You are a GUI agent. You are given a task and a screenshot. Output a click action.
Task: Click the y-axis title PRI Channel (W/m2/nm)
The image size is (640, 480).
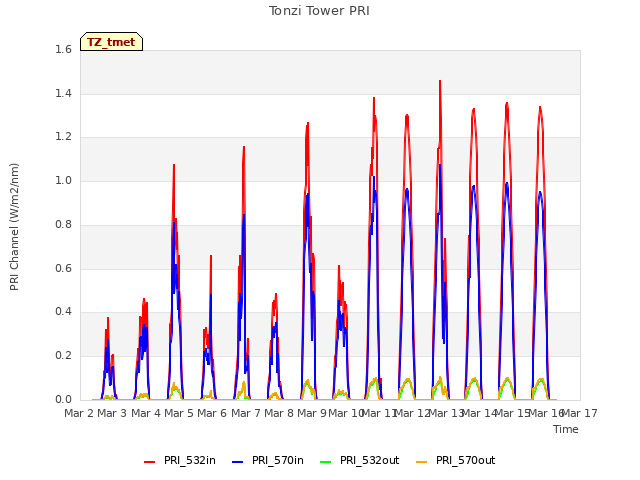(14, 227)
